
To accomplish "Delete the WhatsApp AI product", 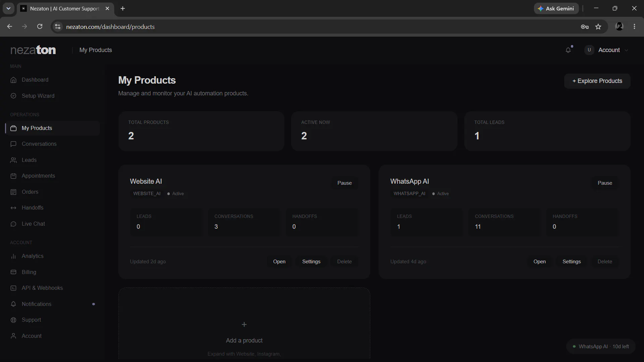I will click(x=605, y=262).
